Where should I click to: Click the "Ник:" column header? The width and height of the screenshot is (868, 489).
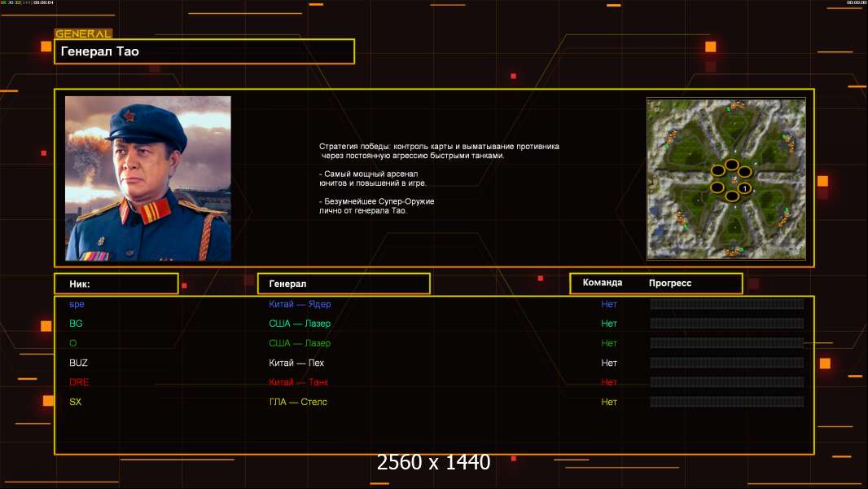[x=116, y=284]
